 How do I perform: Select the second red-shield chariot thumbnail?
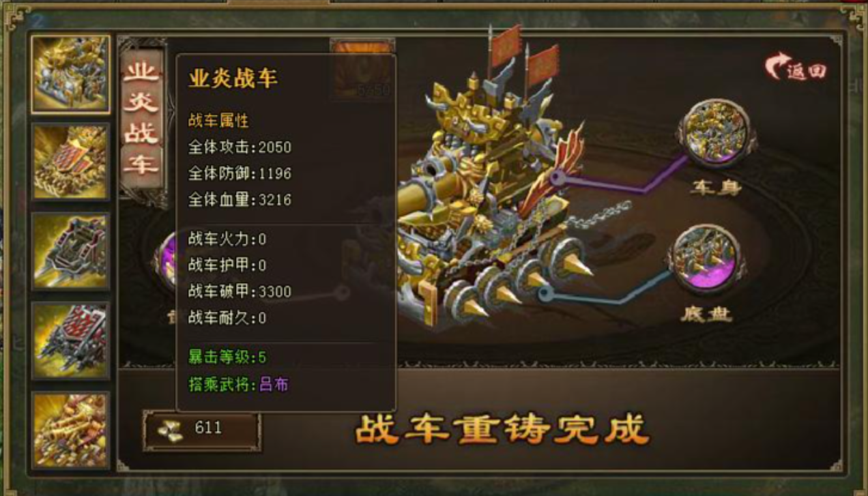70,162
